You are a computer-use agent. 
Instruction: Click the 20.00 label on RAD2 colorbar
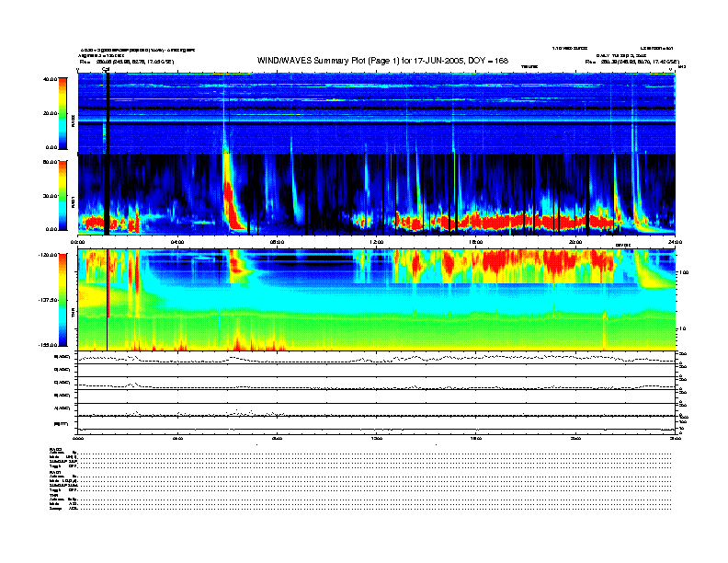pos(51,113)
